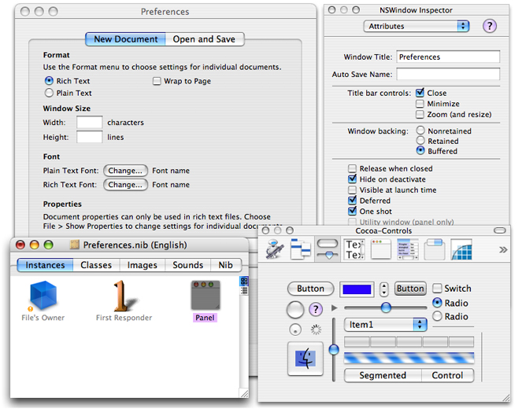Open the Item1 popup menu
The width and height of the screenshot is (522, 420).
[x=385, y=325]
